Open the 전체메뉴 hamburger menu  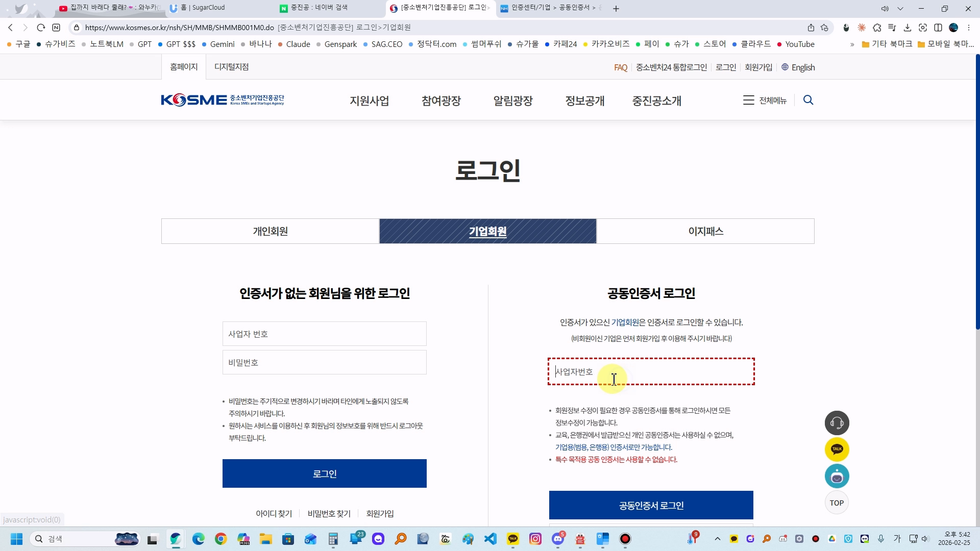pyautogui.click(x=764, y=101)
